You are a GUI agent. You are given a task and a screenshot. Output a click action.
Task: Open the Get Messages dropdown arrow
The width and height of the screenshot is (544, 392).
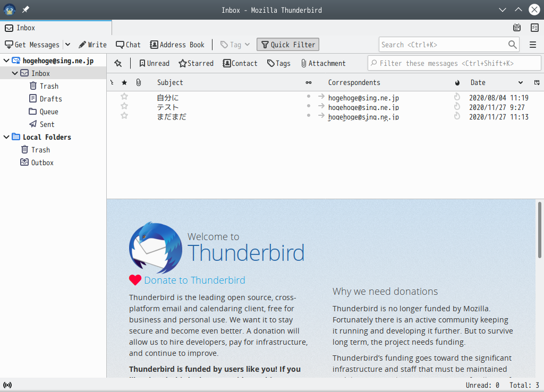pyautogui.click(x=67, y=45)
